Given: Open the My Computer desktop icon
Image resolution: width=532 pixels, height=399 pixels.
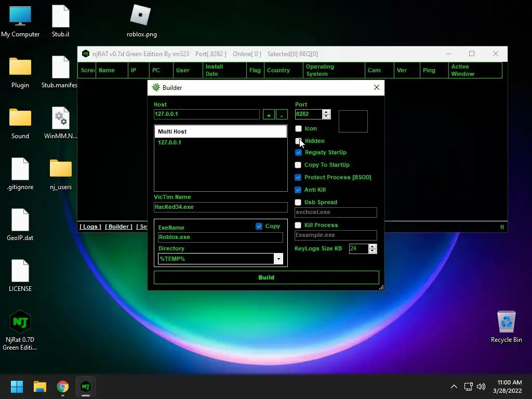Looking at the screenshot, I should pos(20,21).
